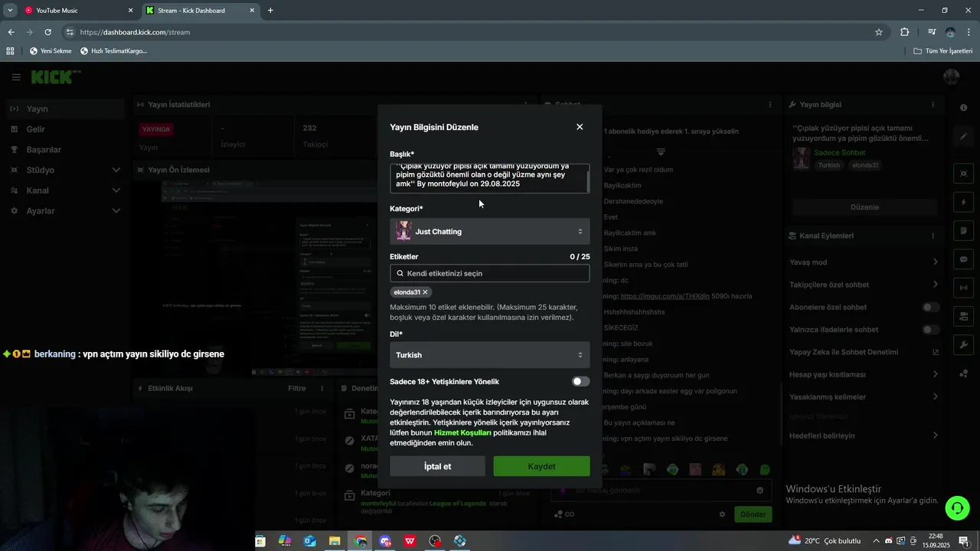Close the Yayın Bilgisini Düzenle dialog
The height and width of the screenshot is (551, 980).
click(x=580, y=127)
